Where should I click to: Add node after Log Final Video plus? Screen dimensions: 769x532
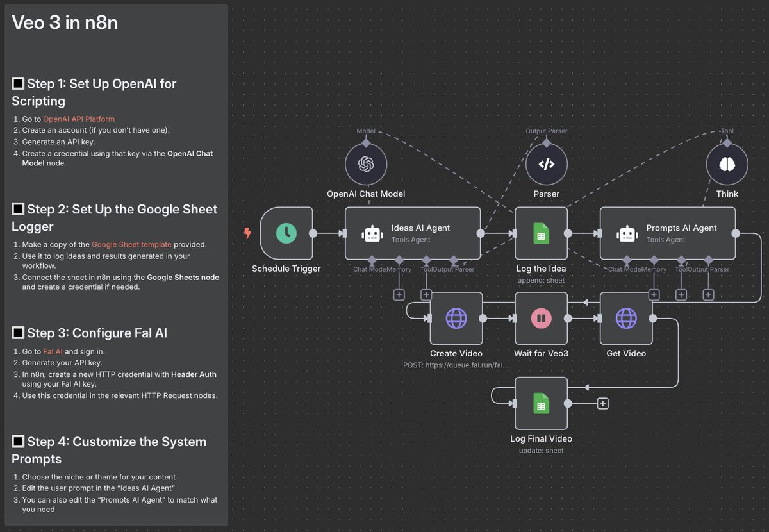602,403
